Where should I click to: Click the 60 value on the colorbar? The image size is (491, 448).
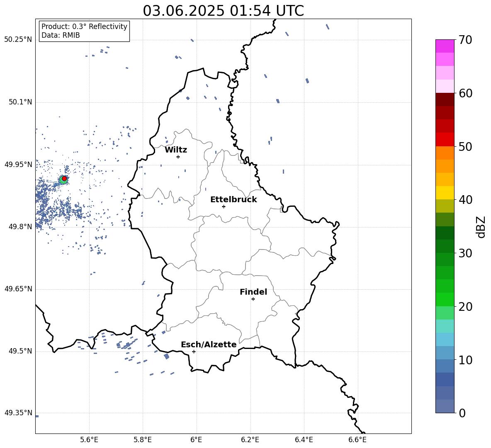click(465, 93)
